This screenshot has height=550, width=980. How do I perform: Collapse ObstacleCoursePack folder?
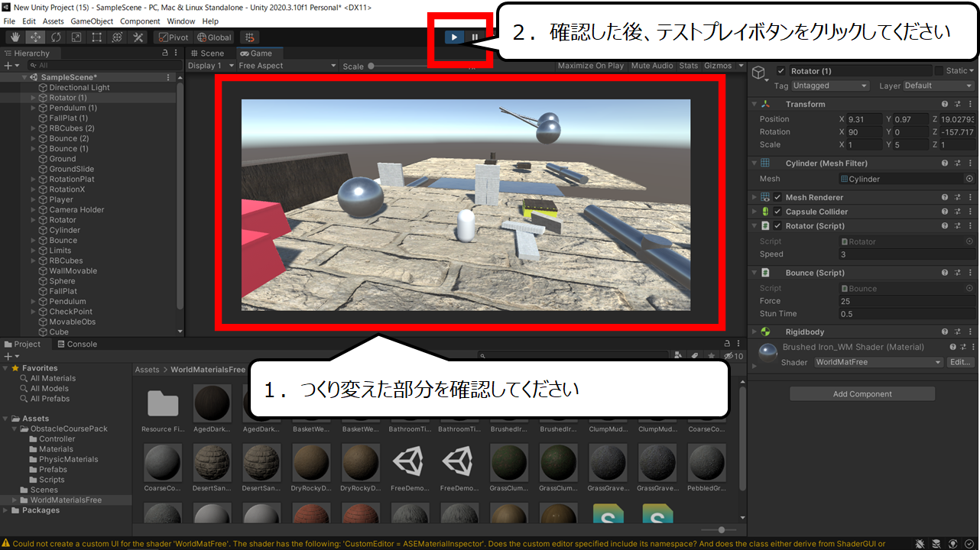15,429
